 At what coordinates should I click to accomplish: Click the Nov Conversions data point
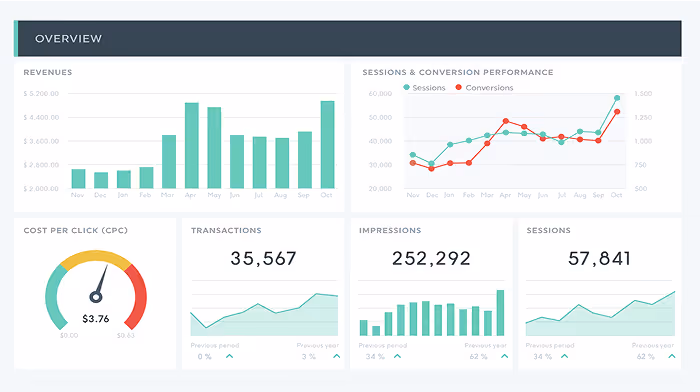point(412,163)
